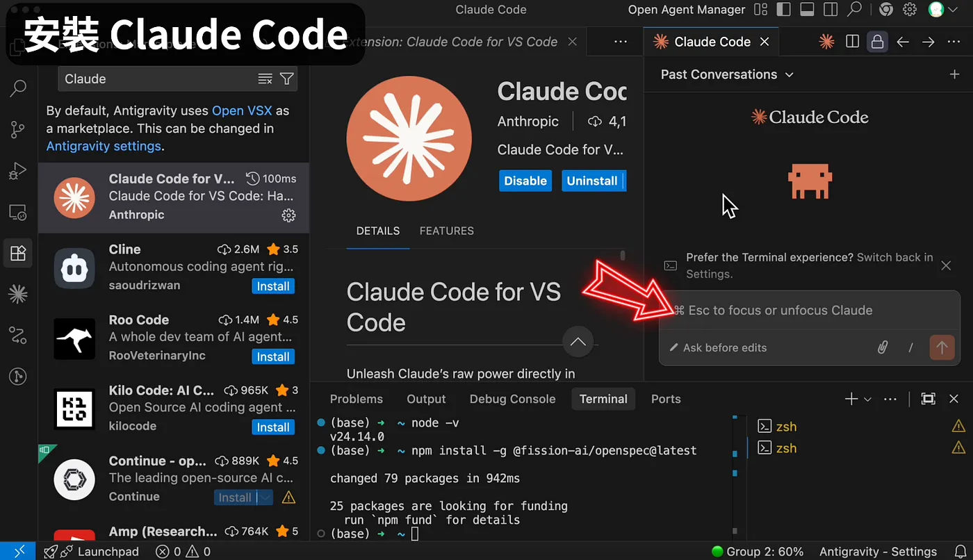
Task: Click the attach file paperclip icon
Action: (883, 347)
